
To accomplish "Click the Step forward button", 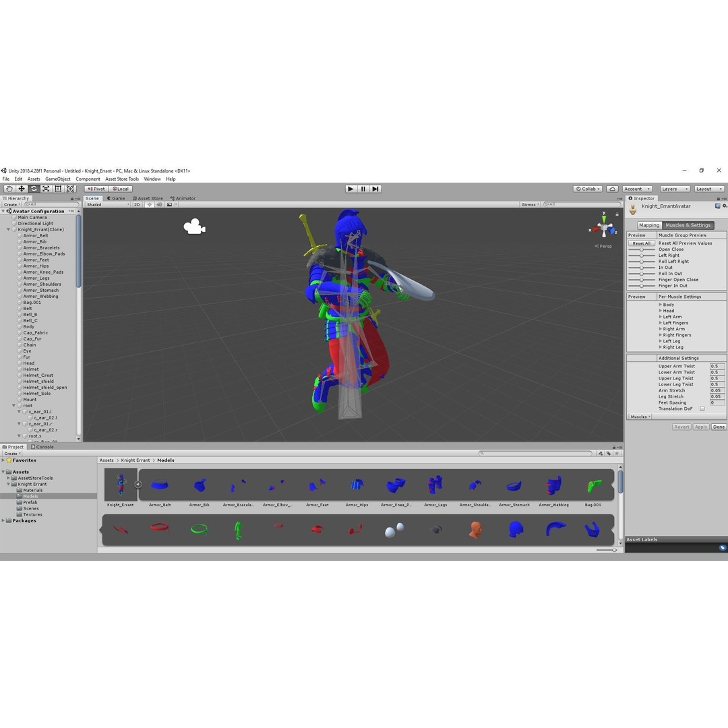I will [375, 189].
